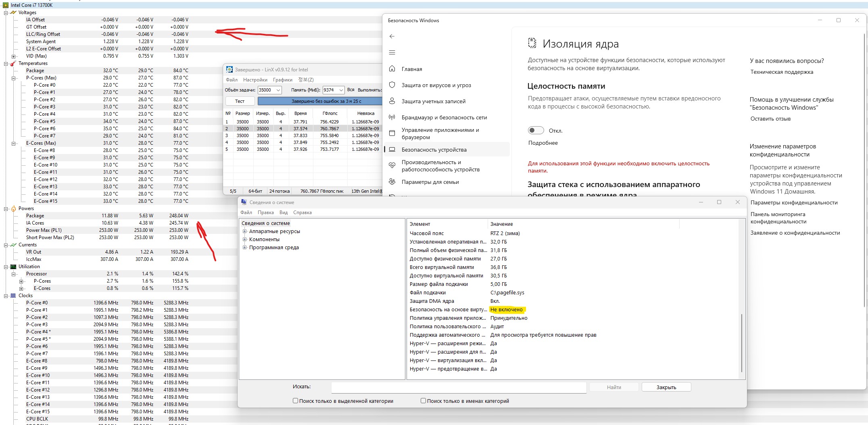Expand Компоненты in system info tree

[244, 239]
